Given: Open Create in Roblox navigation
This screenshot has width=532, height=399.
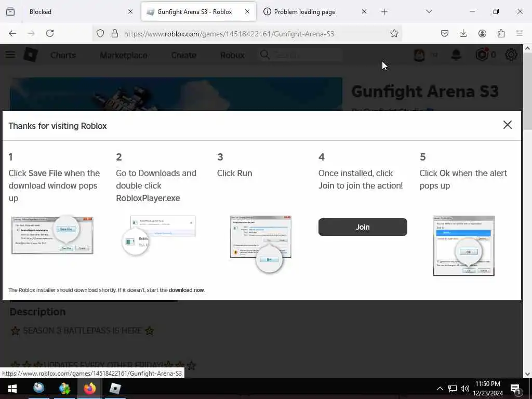Looking at the screenshot, I should pyautogui.click(x=183, y=55).
